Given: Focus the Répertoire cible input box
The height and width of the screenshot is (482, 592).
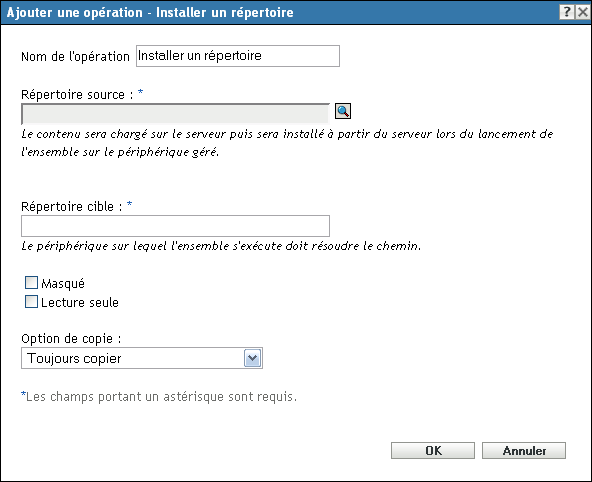Looking at the screenshot, I should [176, 226].
